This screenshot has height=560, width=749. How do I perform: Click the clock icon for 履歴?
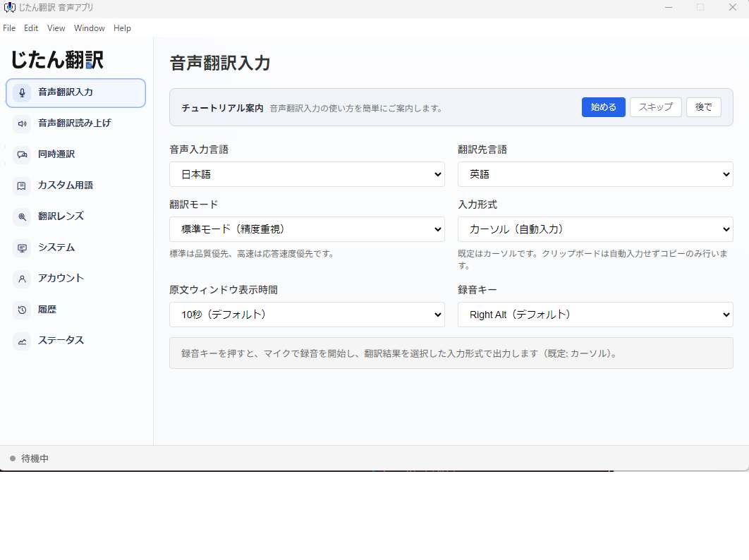point(22,310)
